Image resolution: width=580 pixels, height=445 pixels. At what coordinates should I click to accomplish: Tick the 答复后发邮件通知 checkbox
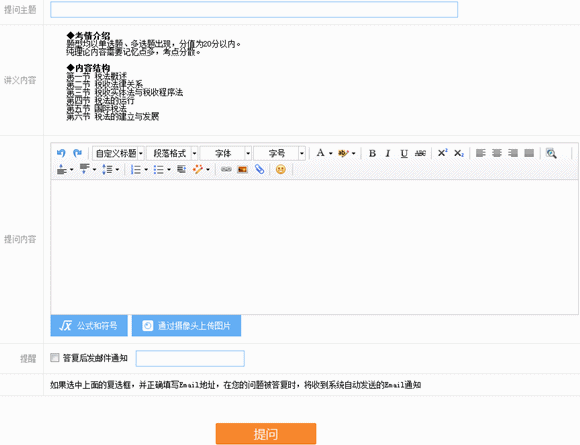[54, 357]
